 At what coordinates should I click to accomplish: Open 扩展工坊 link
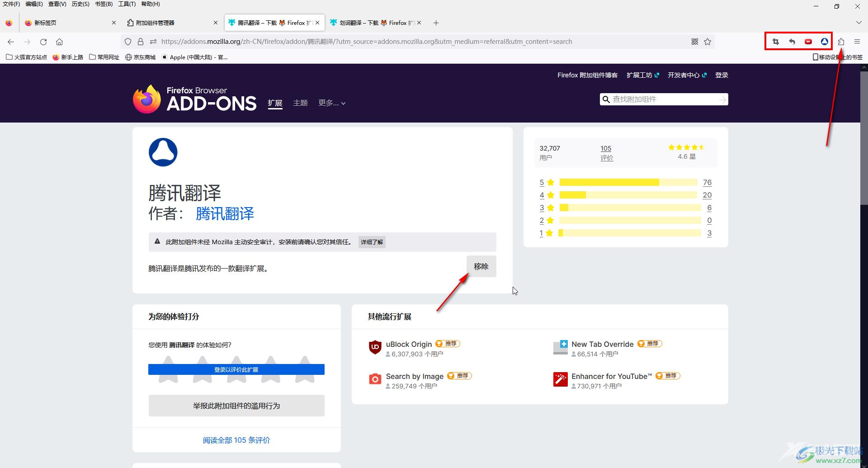(642, 75)
